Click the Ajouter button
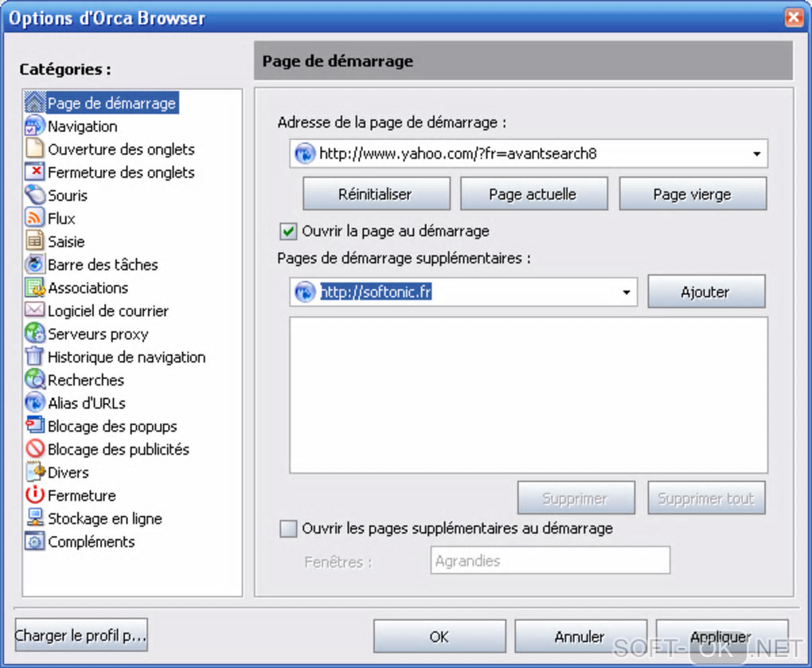 (705, 292)
